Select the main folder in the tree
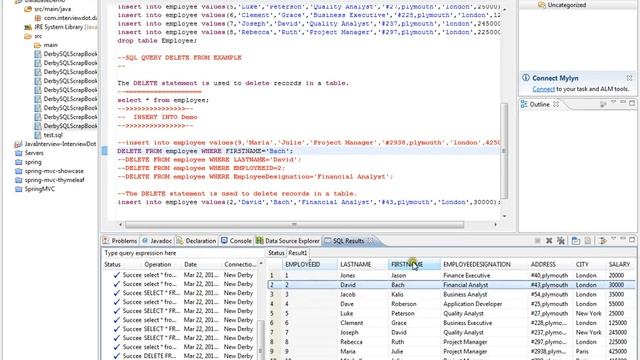 (51, 45)
